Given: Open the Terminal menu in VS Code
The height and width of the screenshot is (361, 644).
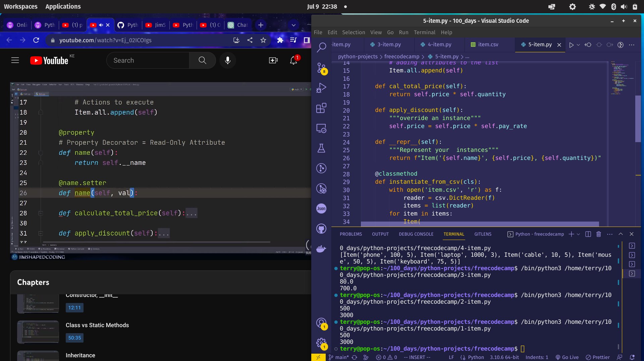Looking at the screenshot, I should (x=424, y=33).
